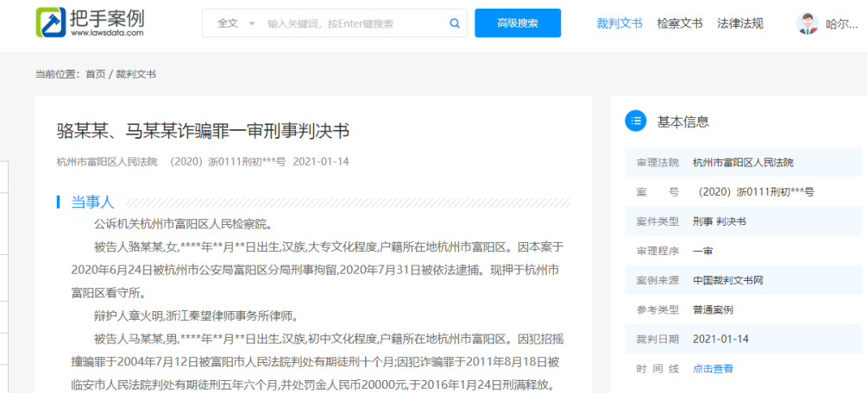
Task: Click the 高级搜索 button
Action: click(517, 23)
